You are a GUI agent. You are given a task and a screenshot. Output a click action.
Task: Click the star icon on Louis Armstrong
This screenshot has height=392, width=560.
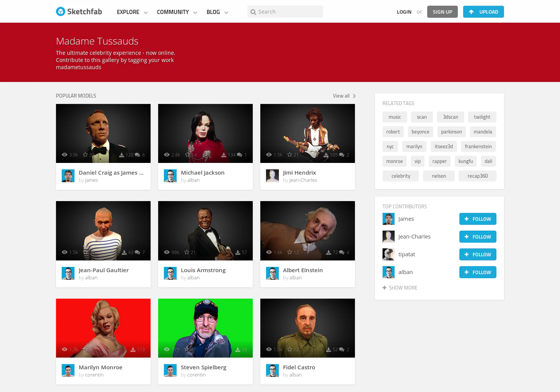187,252
